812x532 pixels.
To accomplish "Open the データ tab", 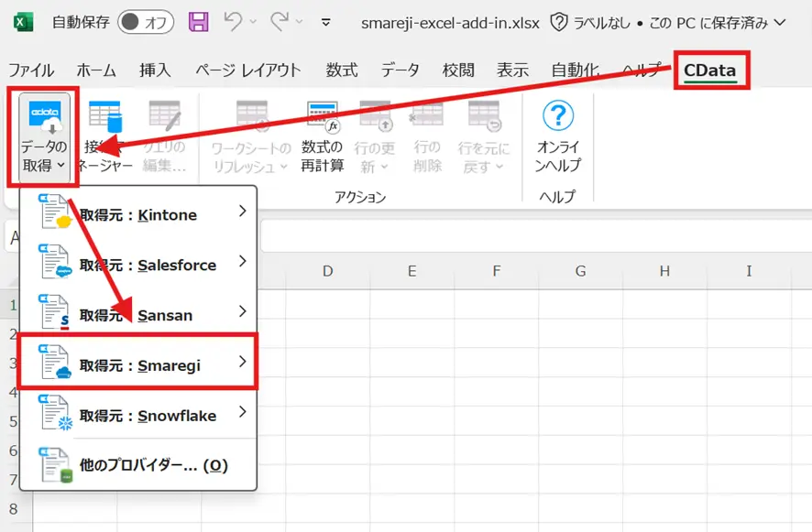I will tap(400, 70).
